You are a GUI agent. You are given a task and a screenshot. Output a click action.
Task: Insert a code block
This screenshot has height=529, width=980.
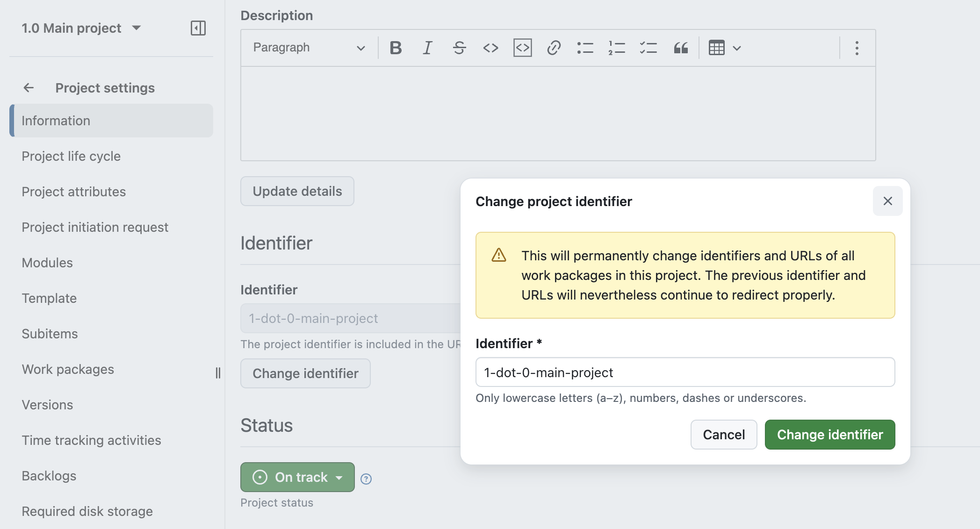523,47
